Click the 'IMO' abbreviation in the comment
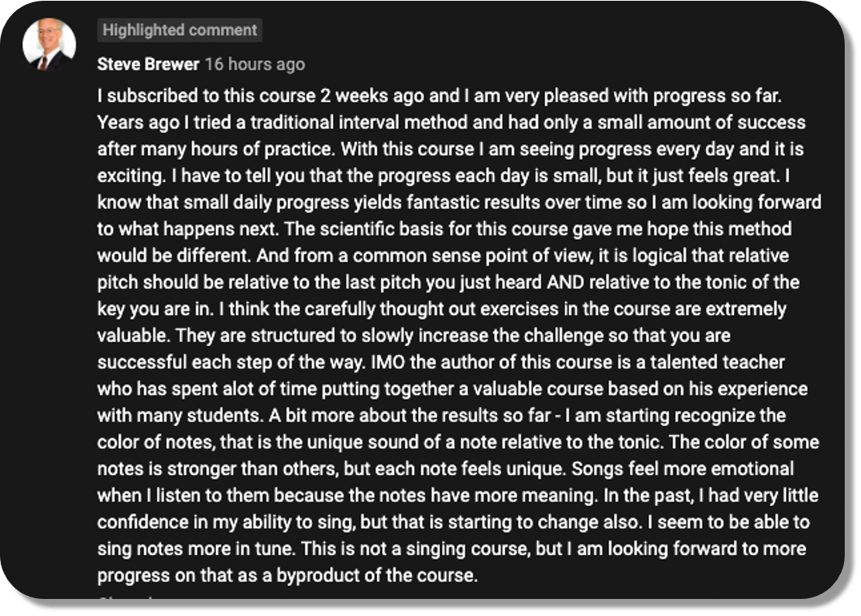This screenshot has width=861, height=616. point(388,362)
